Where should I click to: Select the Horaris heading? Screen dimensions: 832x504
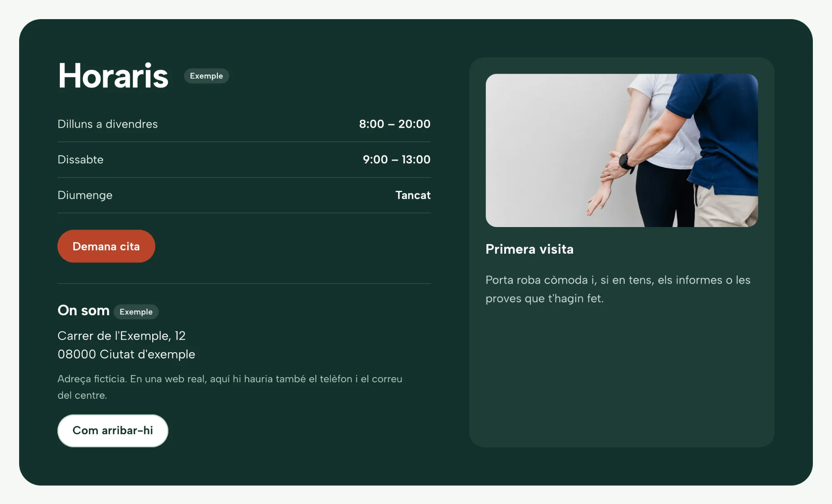point(113,76)
